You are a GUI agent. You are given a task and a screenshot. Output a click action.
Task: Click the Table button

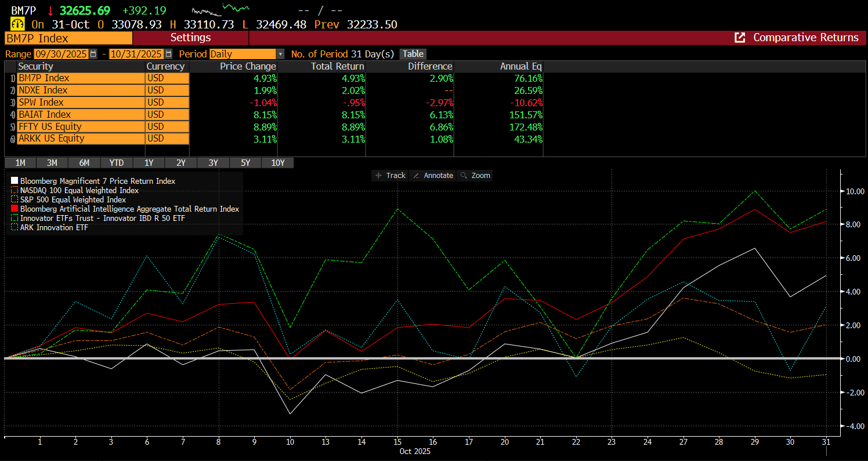413,54
